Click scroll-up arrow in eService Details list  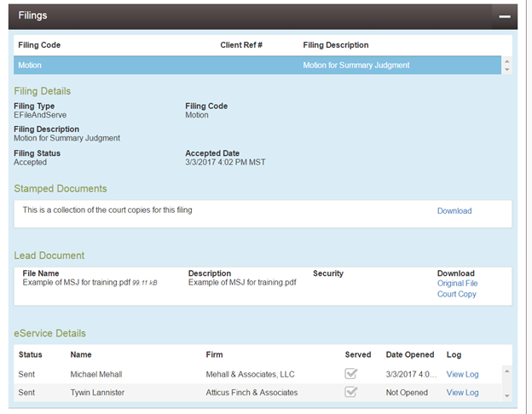tap(507, 371)
